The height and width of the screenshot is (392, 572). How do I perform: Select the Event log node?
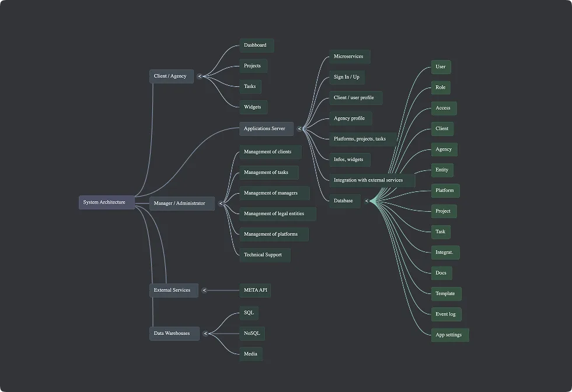coord(446,314)
